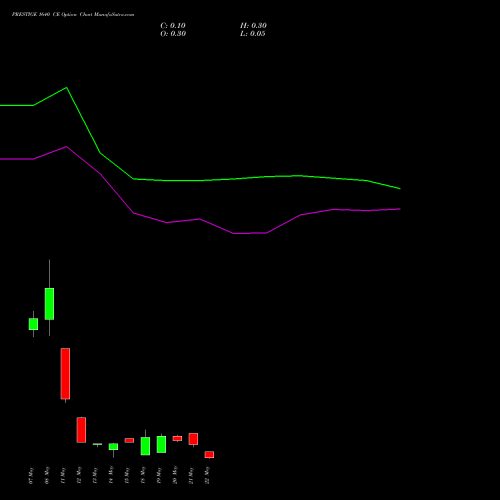500x500 pixels.
Task: Select the red 21 May candlestick
Action: pos(193,439)
